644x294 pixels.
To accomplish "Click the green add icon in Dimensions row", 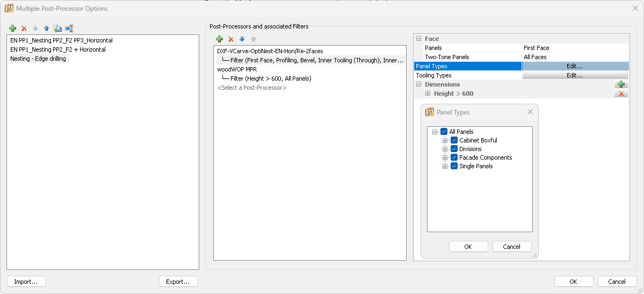I will point(621,84).
